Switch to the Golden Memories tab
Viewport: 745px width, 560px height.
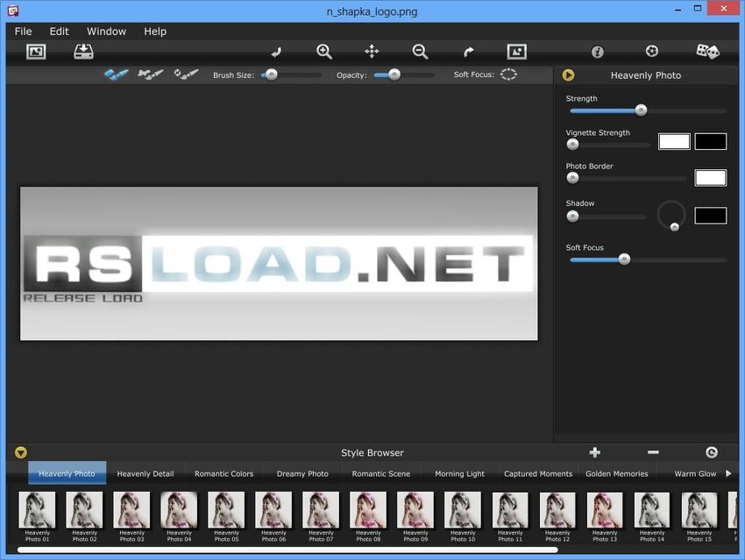click(617, 473)
